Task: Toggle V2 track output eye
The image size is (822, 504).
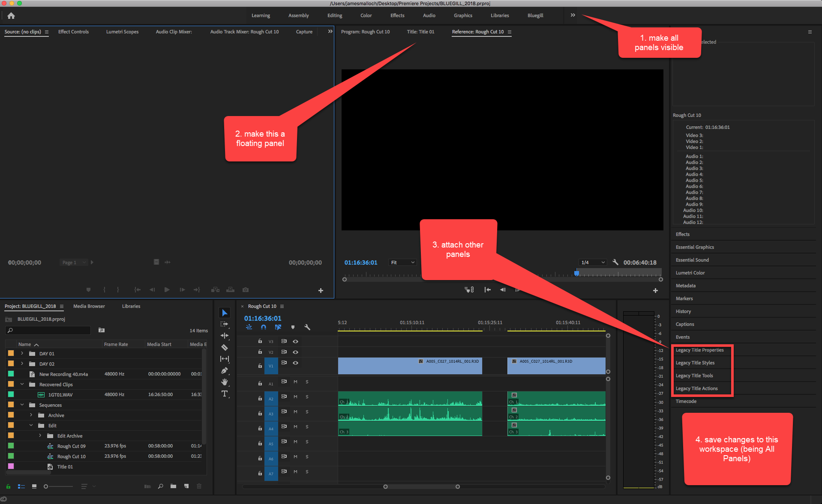Action: [x=295, y=352]
